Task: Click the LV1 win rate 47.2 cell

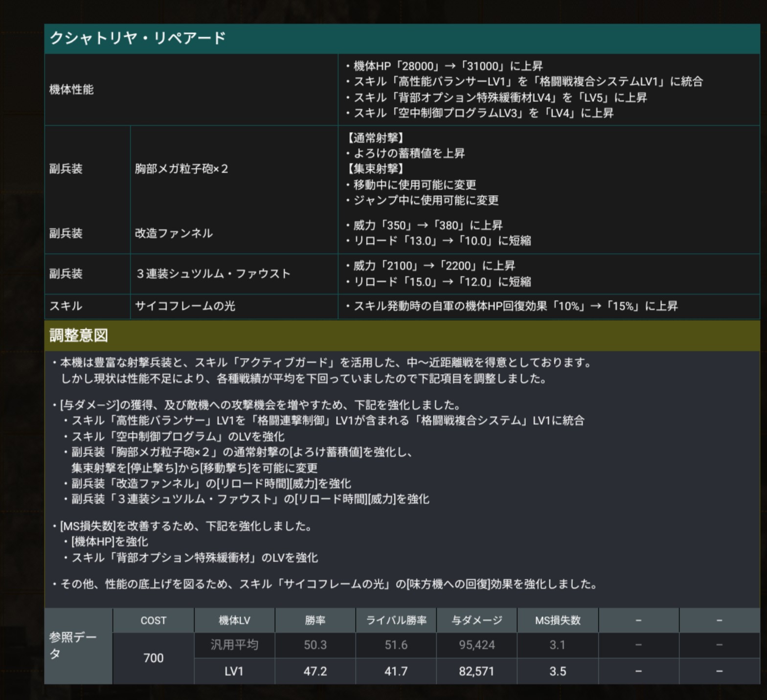Action: pyautogui.click(x=315, y=671)
